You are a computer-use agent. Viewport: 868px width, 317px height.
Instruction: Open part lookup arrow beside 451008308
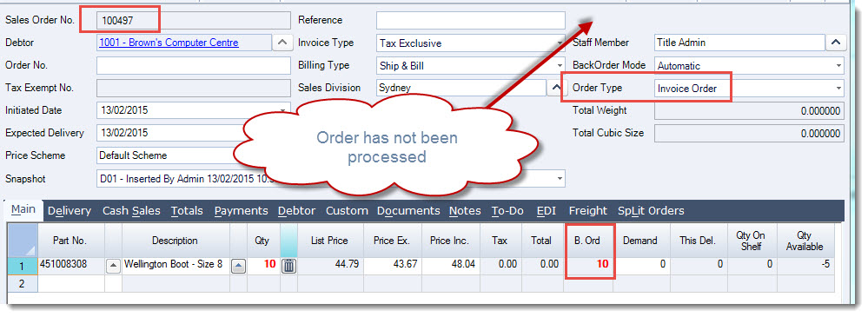pos(113,266)
